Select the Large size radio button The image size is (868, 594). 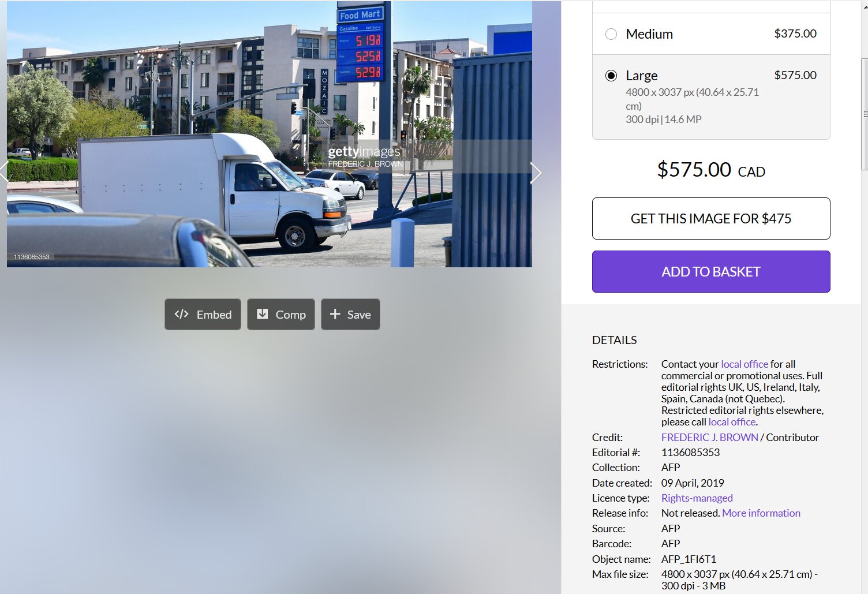611,76
